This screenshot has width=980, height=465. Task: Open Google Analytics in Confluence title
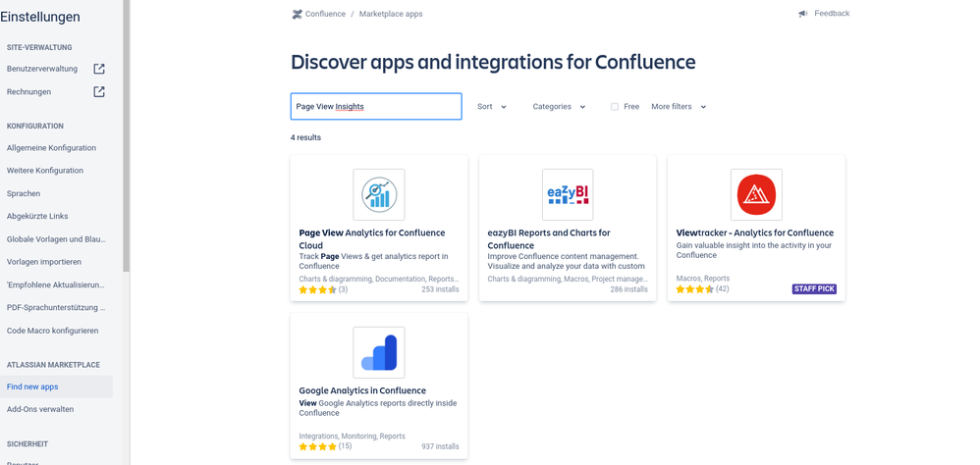[362, 390]
